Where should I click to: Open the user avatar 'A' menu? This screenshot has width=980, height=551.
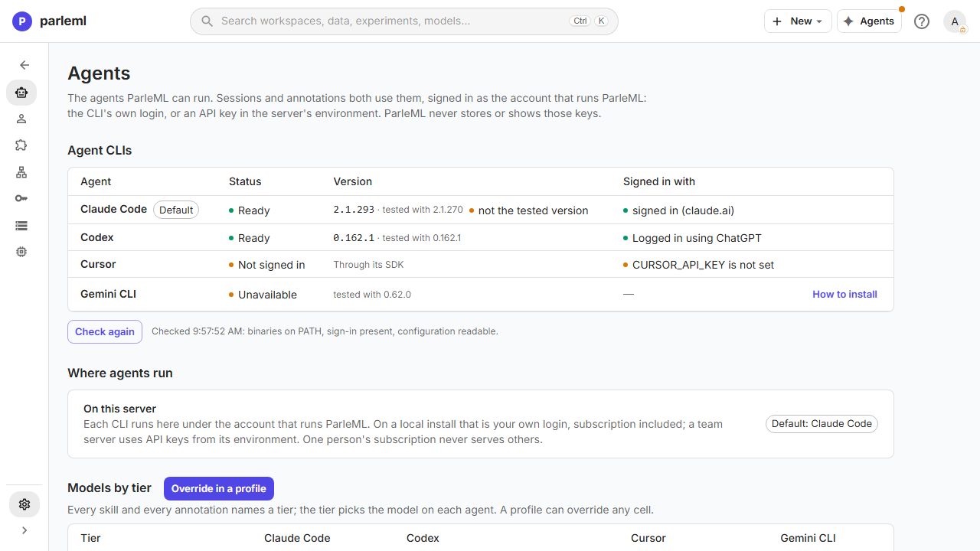click(x=955, y=21)
